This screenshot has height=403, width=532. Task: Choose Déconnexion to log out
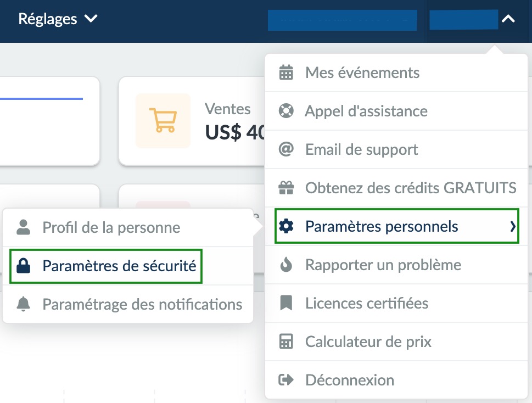396,380
